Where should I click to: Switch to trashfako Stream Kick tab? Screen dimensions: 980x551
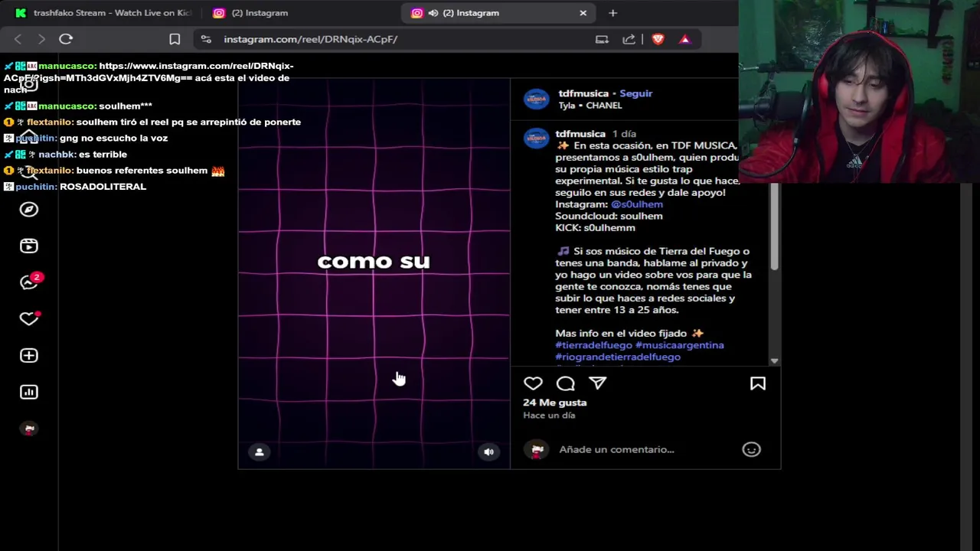pyautogui.click(x=104, y=13)
